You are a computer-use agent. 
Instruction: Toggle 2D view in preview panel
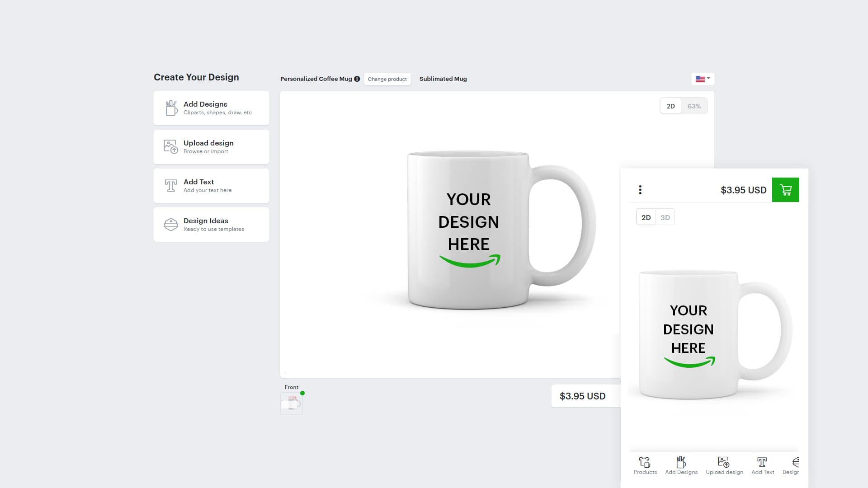(646, 217)
